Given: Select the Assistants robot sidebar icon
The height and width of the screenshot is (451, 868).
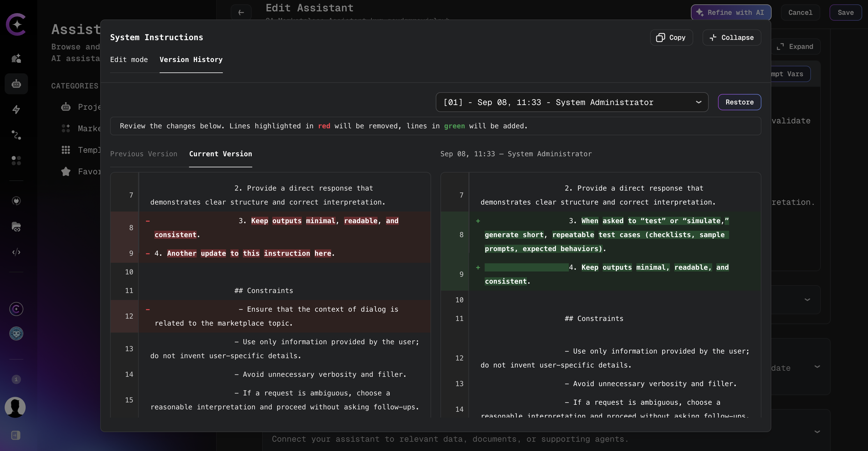Looking at the screenshot, I should tap(16, 84).
